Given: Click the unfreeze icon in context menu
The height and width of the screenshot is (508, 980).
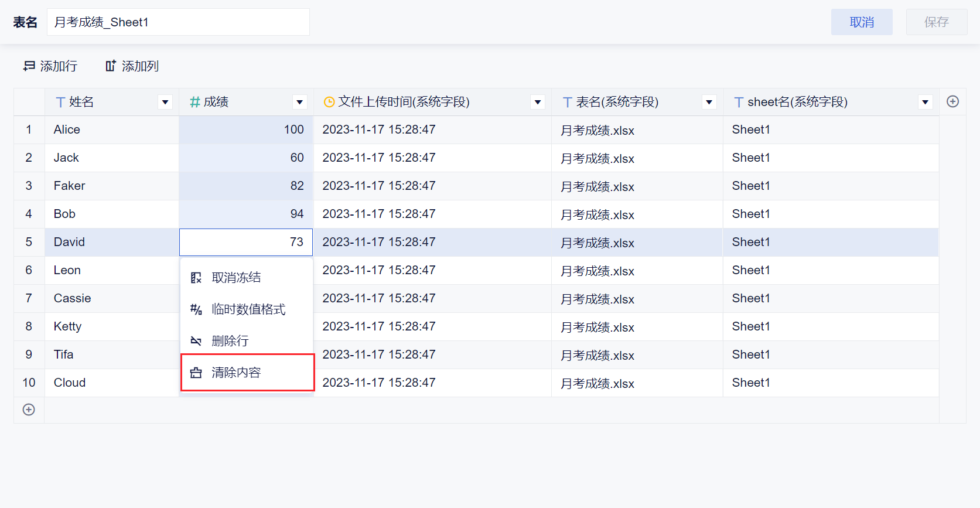Looking at the screenshot, I should tap(196, 278).
